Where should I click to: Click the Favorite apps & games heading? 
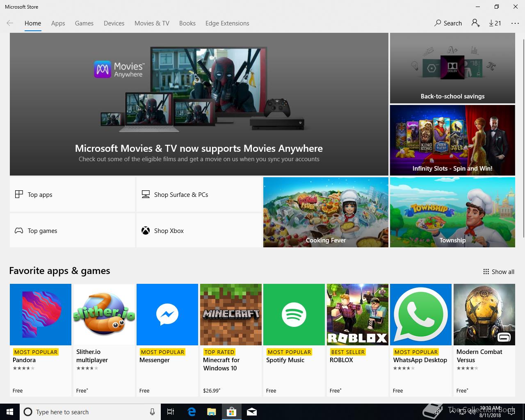pos(59,271)
